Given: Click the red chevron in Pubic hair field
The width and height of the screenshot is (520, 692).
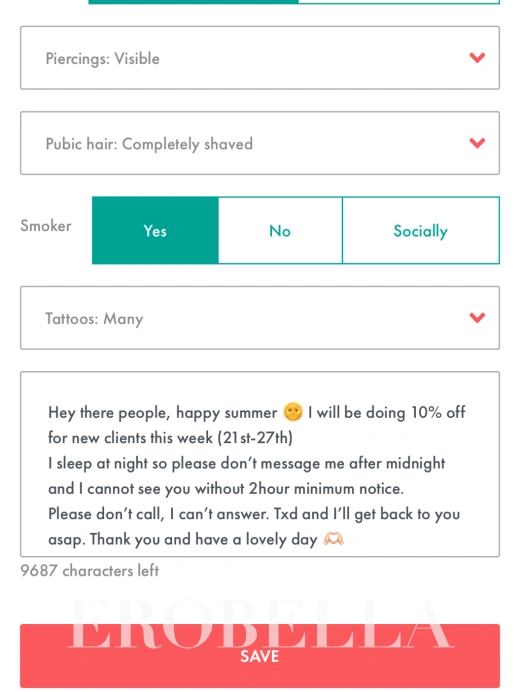Looking at the screenshot, I should (477, 143).
